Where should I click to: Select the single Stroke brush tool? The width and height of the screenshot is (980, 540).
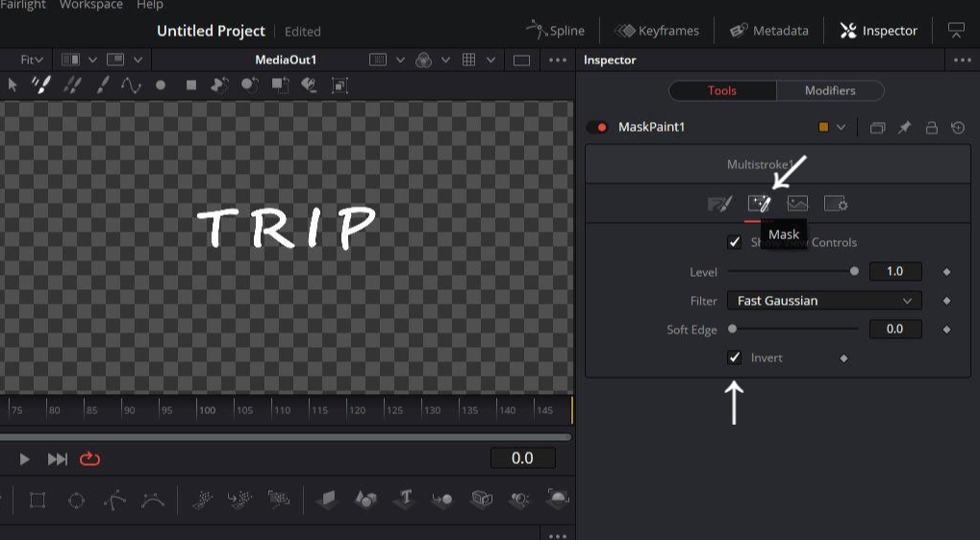[x=103, y=85]
